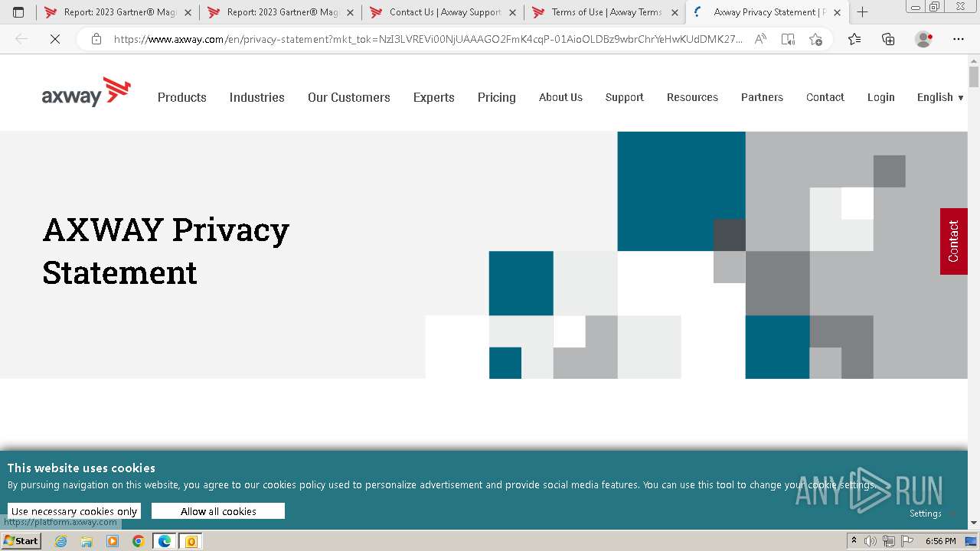Open Read aloud icon in address bar

coord(760,39)
